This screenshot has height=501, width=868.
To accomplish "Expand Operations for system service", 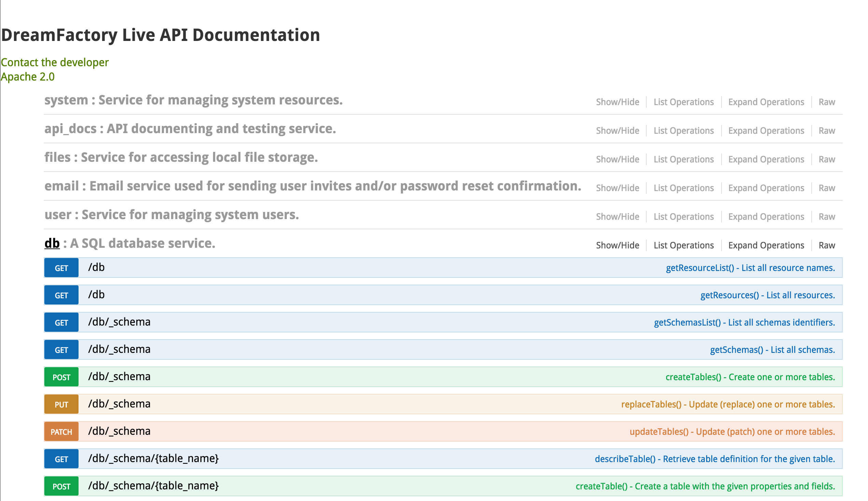I will [x=766, y=102].
